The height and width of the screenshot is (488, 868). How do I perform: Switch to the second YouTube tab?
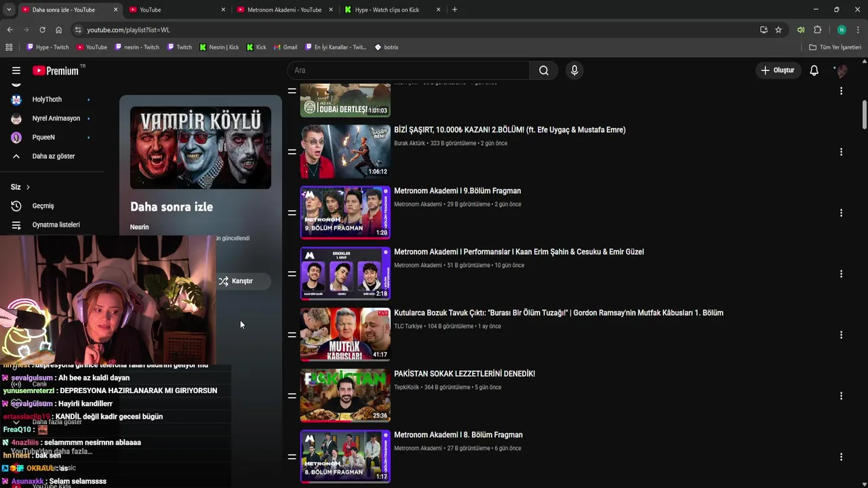coord(176,9)
